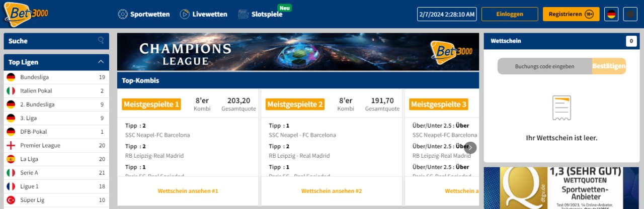Select Premier League

click(x=56, y=145)
